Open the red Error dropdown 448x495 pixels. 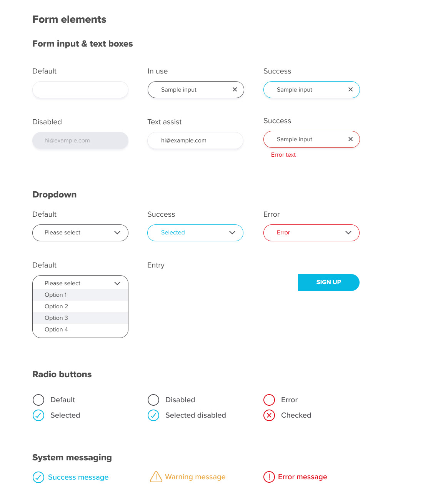point(311,233)
